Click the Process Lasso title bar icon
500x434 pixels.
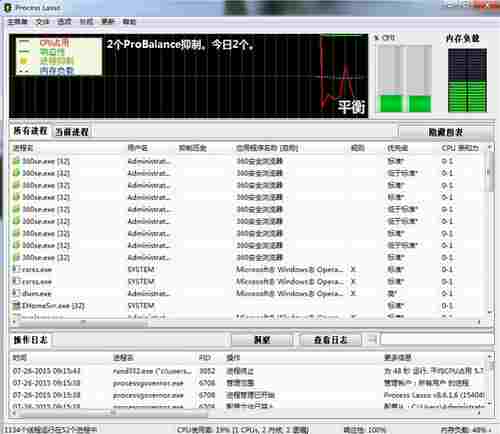(7, 8)
